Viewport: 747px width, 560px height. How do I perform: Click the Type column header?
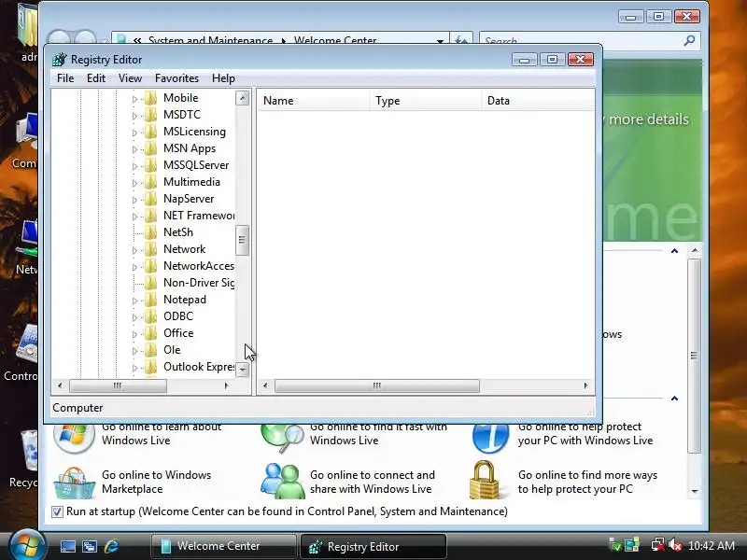pyautogui.click(x=426, y=101)
